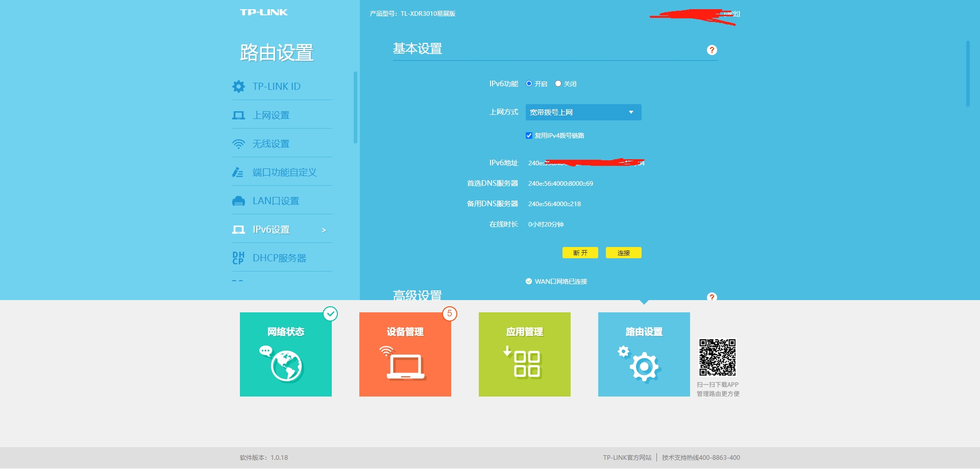
Task: Click the TP-LINK logo
Action: pyautogui.click(x=264, y=12)
